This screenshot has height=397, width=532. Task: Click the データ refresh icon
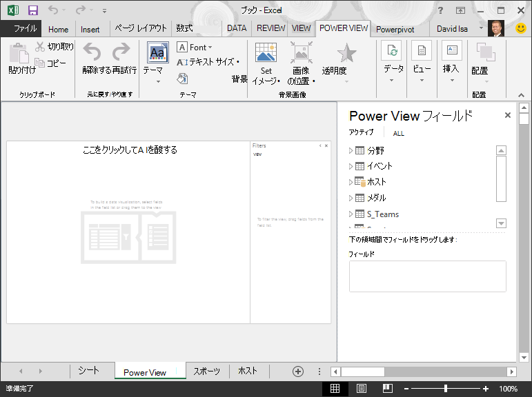(x=391, y=50)
